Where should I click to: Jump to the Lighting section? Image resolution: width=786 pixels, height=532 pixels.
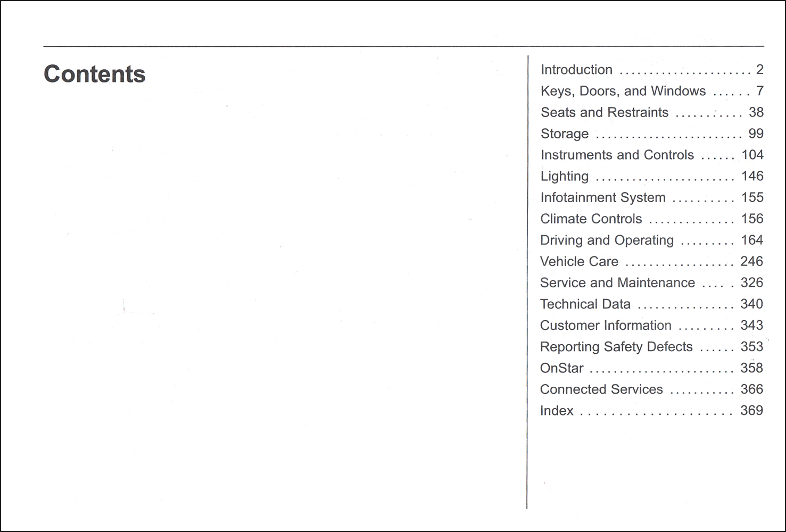[652, 176]
